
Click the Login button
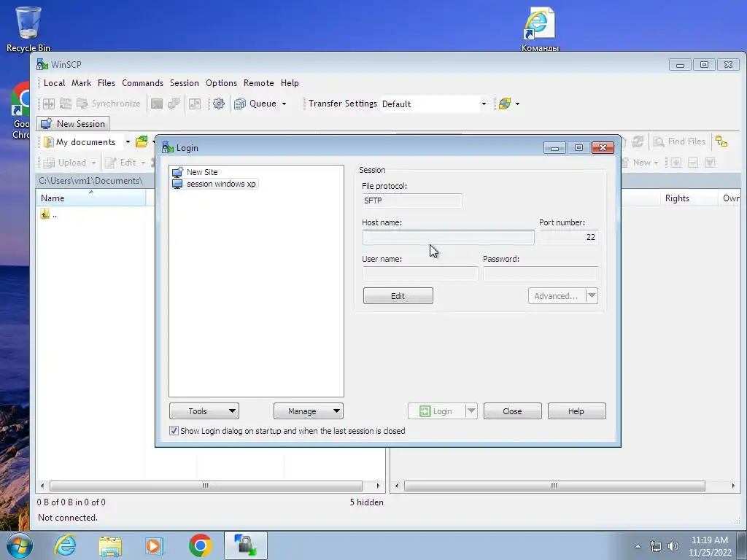[x=436, y=411]
